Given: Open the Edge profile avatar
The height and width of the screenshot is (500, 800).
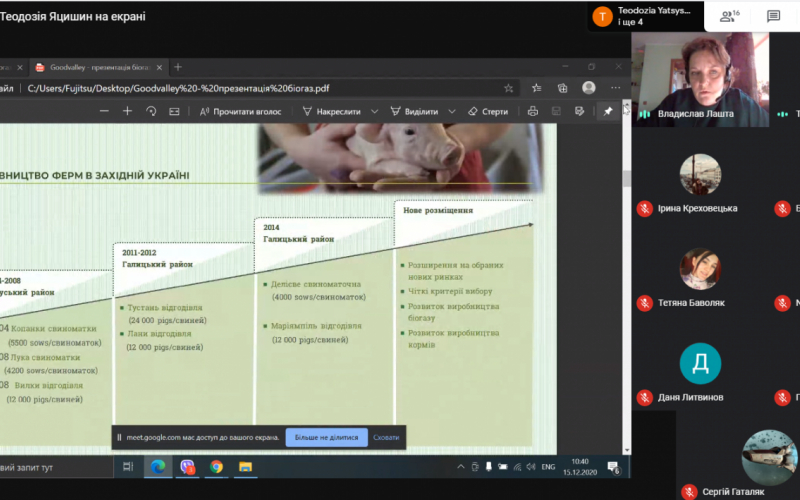Looking at the screenshot, I should (589, 88).
